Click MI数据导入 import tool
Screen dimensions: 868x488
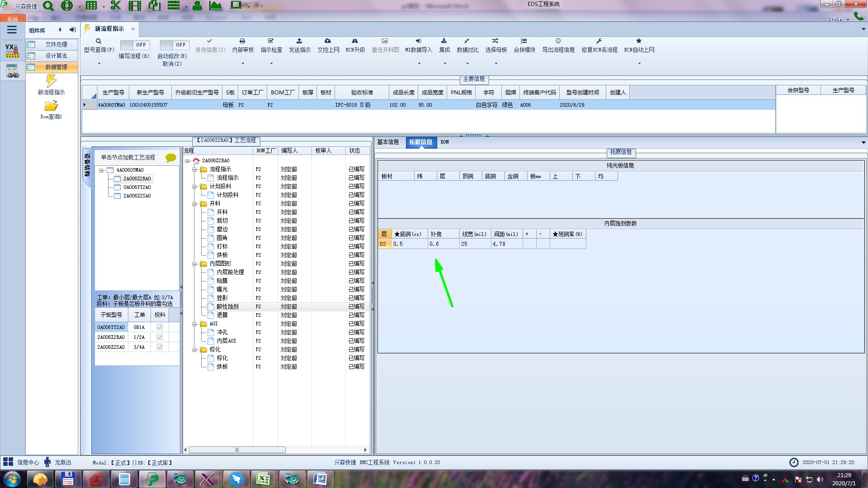[419, 46]
